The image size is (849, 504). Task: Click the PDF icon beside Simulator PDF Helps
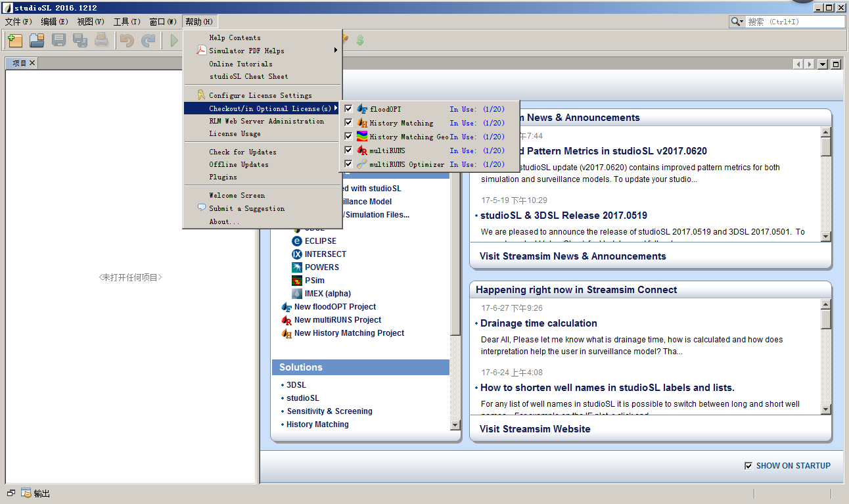pos(202,51)
